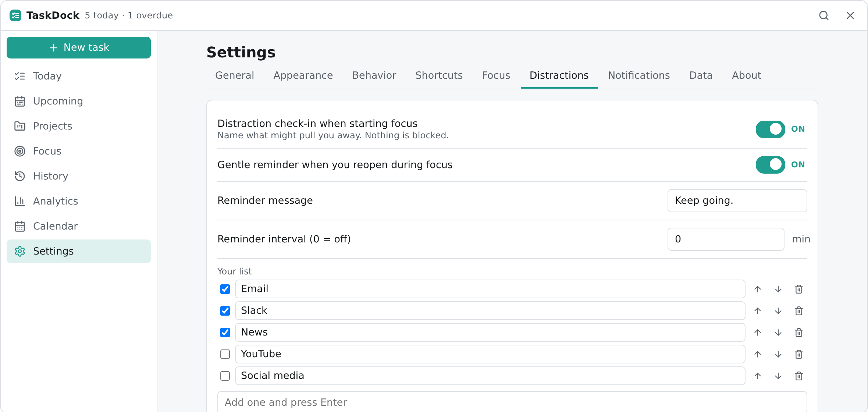The image size is (868, 412).
Task: Open the Shortcuts tab
Action: point(439,75)
